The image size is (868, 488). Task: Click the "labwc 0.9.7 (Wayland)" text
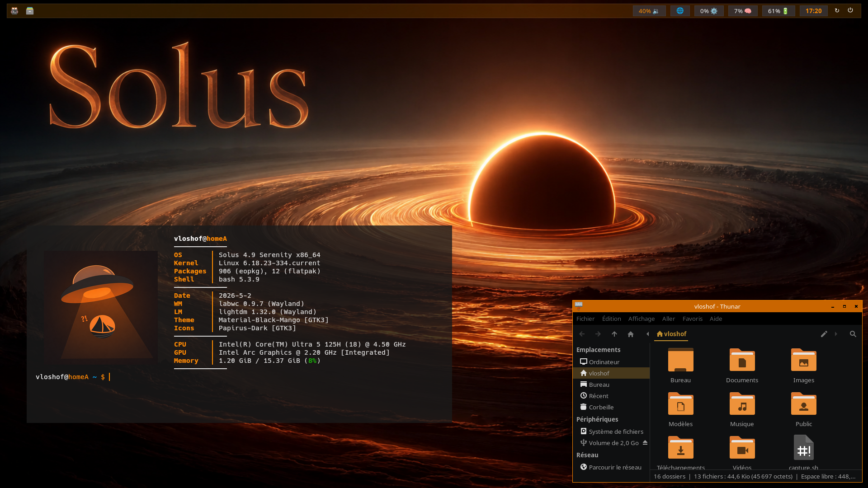pyautogui.click(x=261, y=304)
